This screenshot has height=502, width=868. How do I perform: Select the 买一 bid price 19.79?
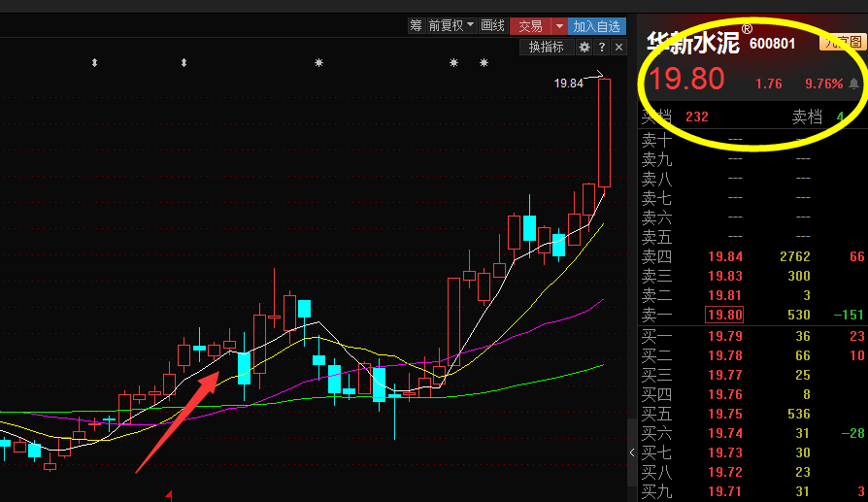724,336
